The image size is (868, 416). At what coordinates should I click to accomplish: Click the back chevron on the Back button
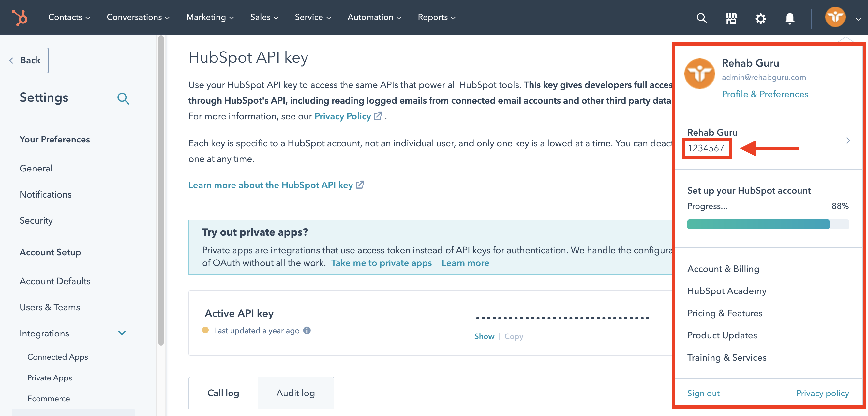[11, 60]
